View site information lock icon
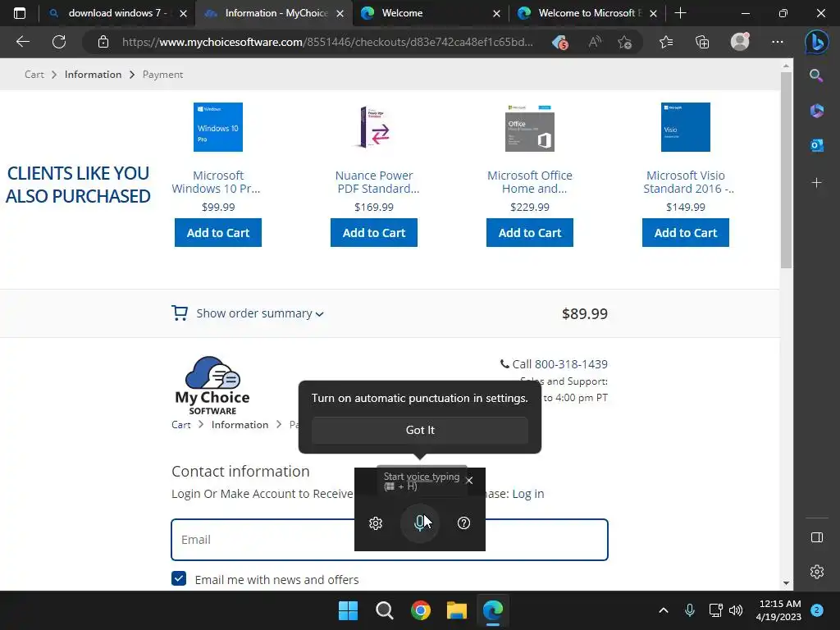The image size is (840, 630). pyautogui.click(x=103, y=42)
